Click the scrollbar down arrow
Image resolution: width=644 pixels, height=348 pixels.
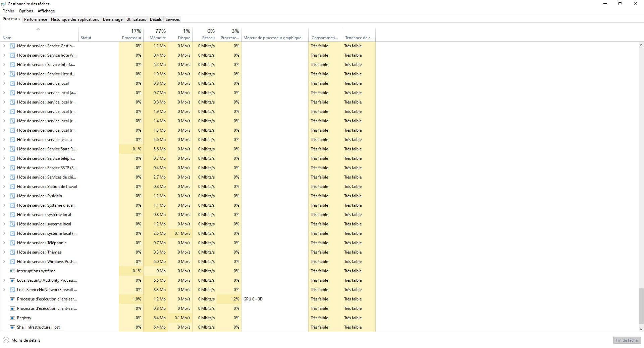(641, 329)
